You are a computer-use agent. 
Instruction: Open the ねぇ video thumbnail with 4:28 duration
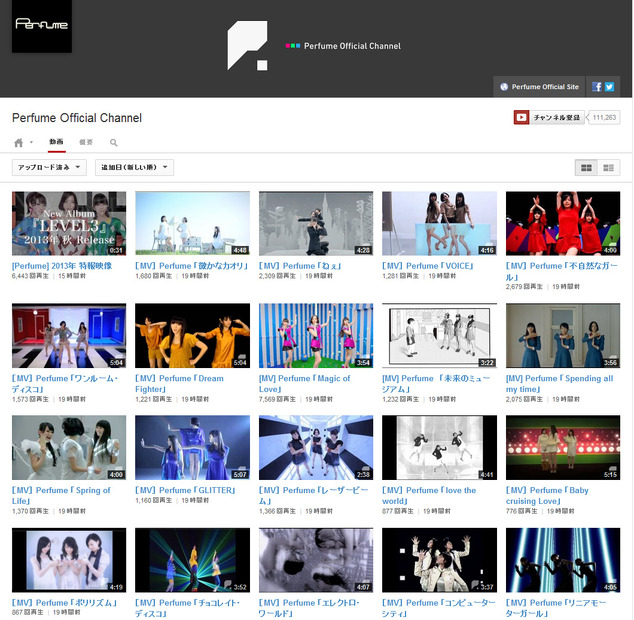pos(316,223)
